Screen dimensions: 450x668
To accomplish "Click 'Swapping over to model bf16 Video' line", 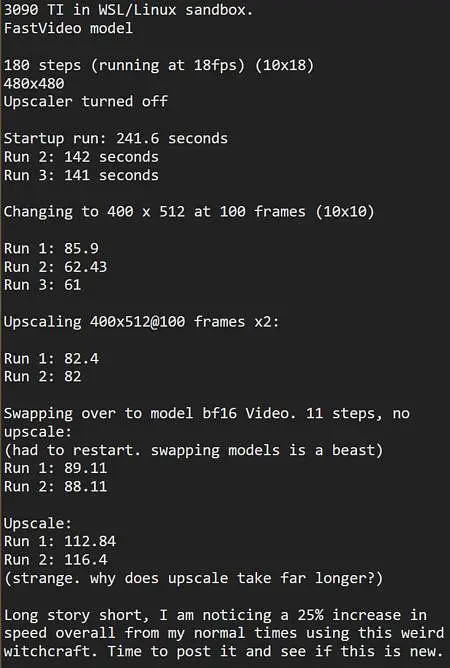I will [207, 422].
